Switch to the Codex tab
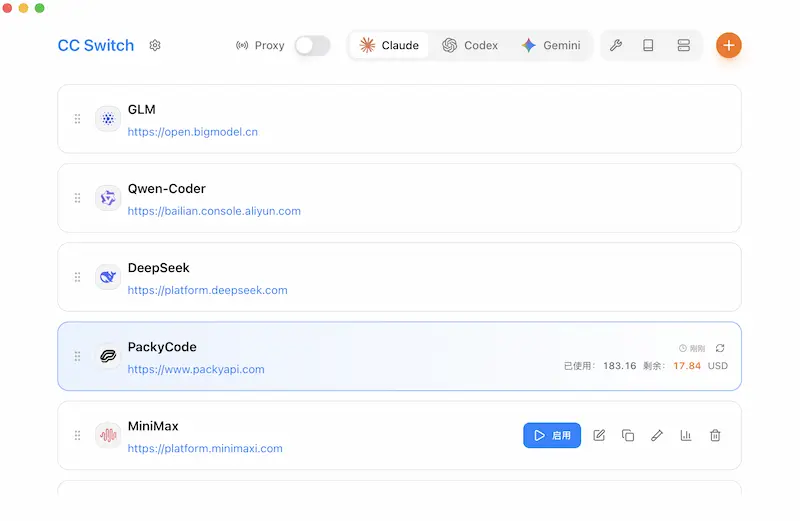 (x=470, y=45)
